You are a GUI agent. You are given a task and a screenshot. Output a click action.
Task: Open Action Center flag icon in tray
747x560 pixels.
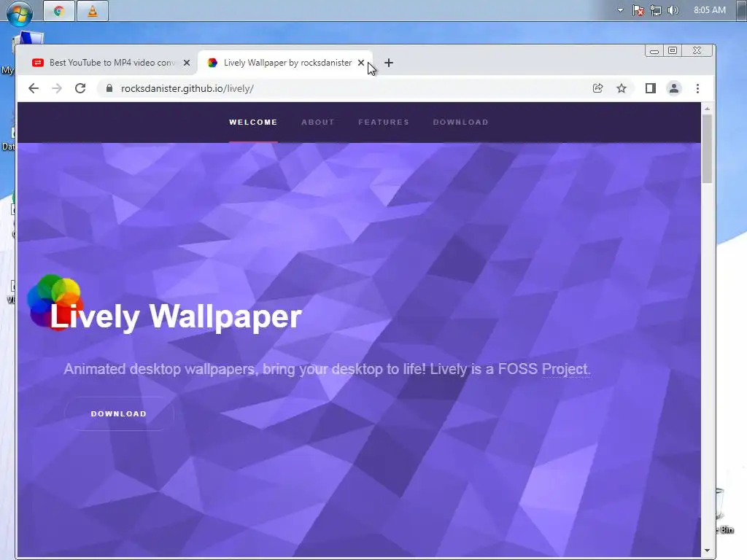tap(638, 10)
